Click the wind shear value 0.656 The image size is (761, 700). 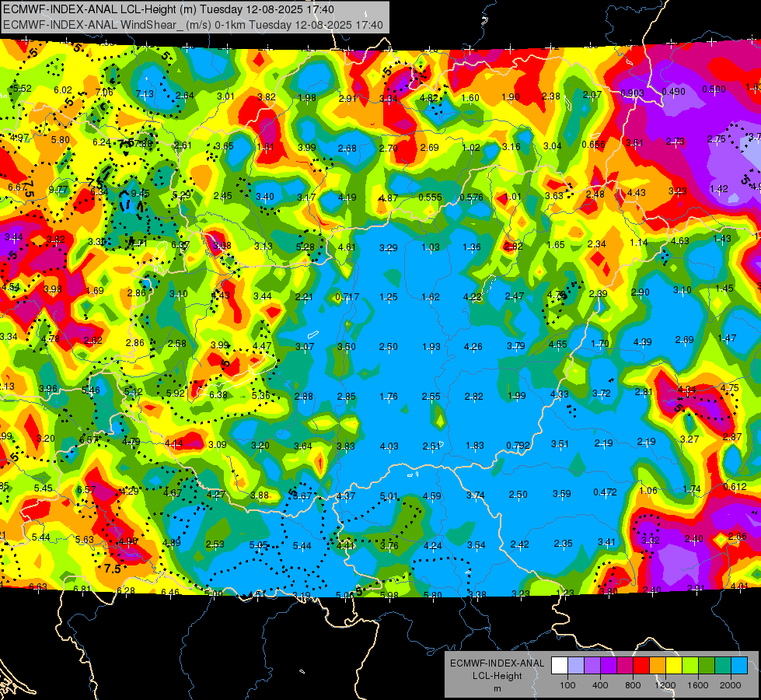tap(594, 144)
